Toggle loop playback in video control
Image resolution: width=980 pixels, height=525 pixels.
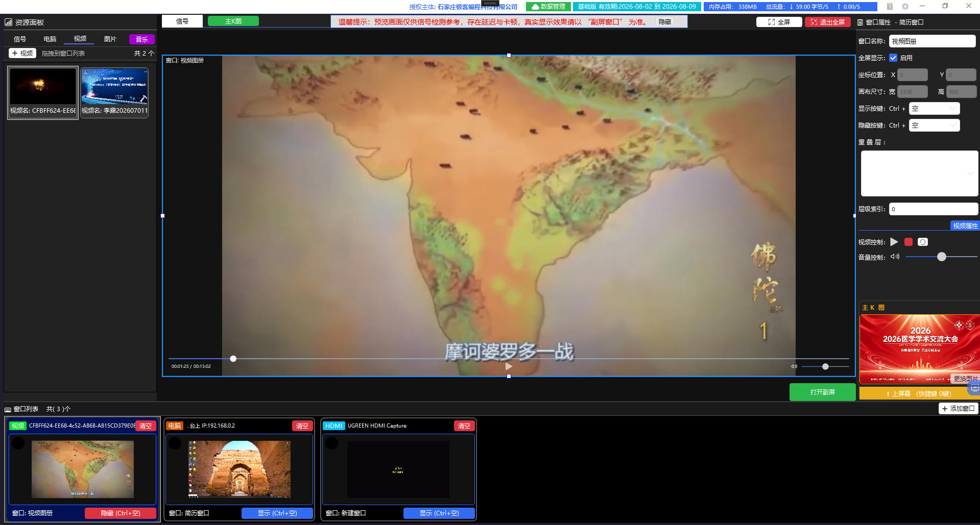(x=922, y=242)
